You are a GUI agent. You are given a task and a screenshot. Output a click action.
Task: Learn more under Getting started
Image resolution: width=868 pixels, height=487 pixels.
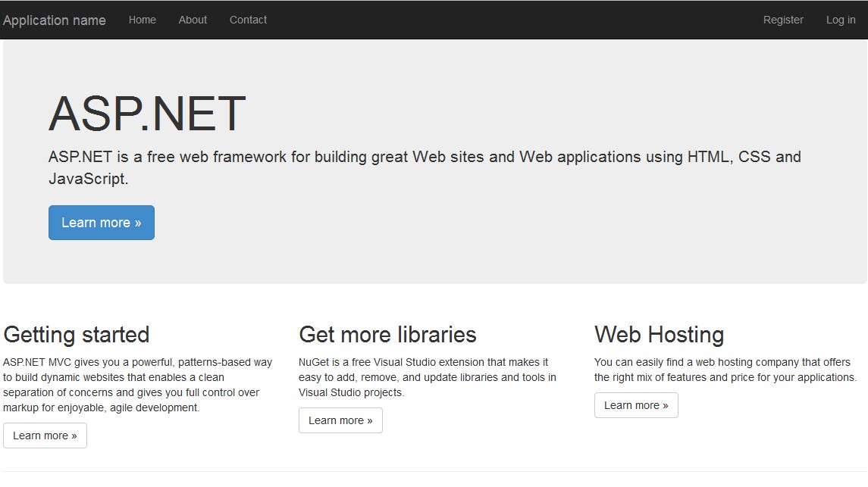click(x=45, y=435)
